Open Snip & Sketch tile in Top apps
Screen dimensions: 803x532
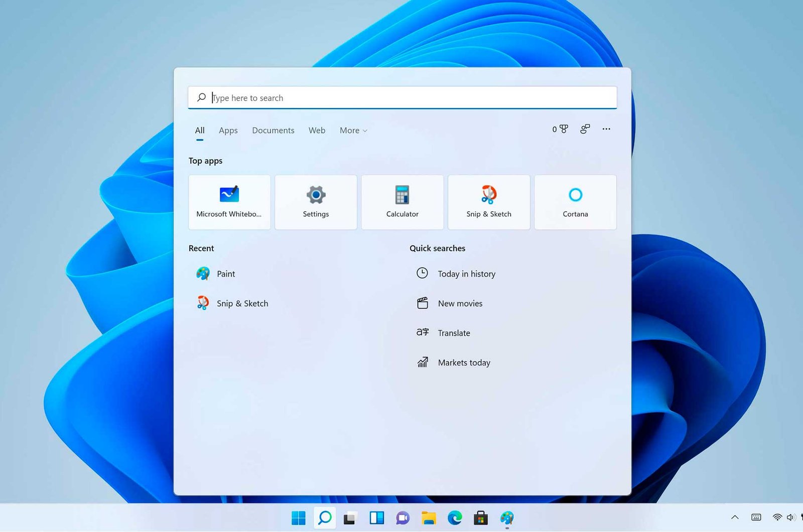tap(488, 202)
